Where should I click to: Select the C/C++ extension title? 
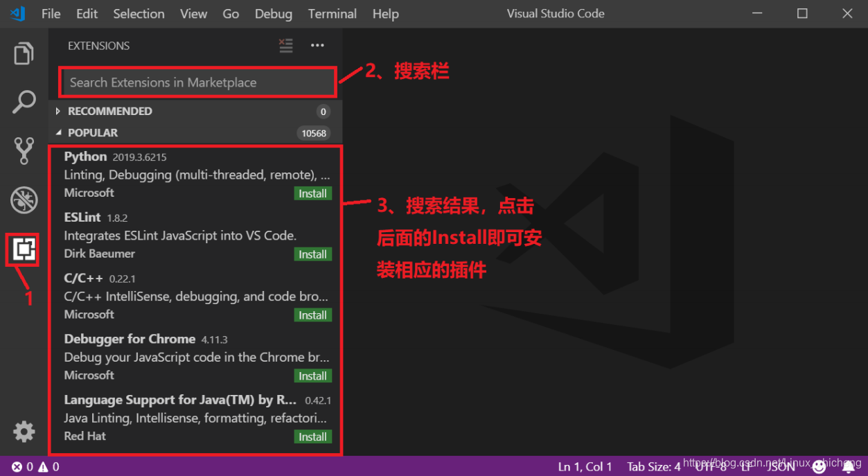[83, 278]
